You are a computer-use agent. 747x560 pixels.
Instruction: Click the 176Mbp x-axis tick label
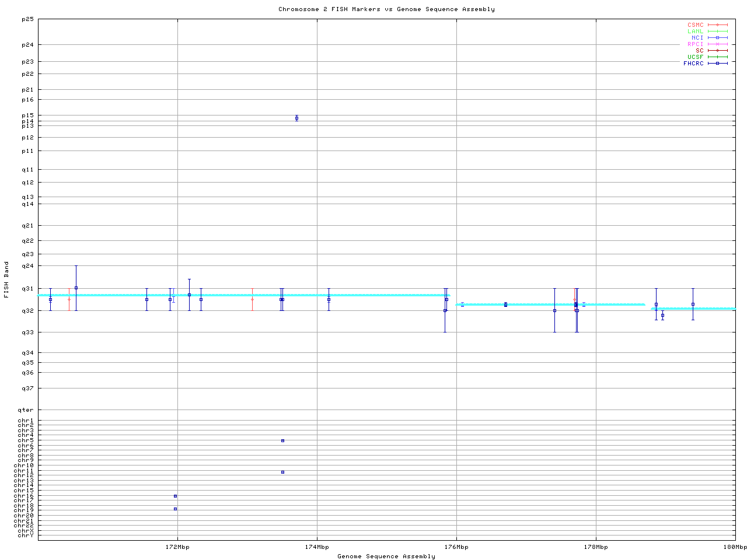coord(456,547)
